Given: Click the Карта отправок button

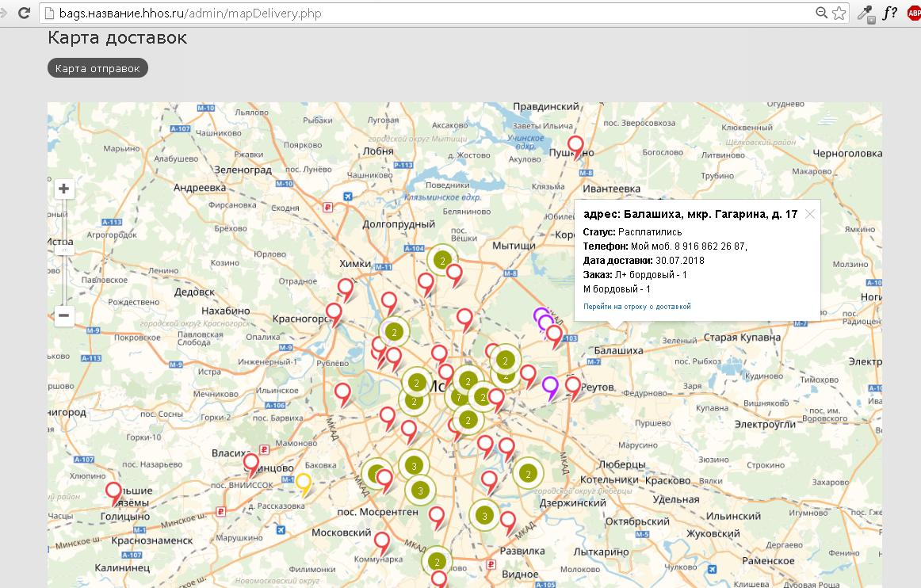Looking at the screenshot, I should pos(97,68).
